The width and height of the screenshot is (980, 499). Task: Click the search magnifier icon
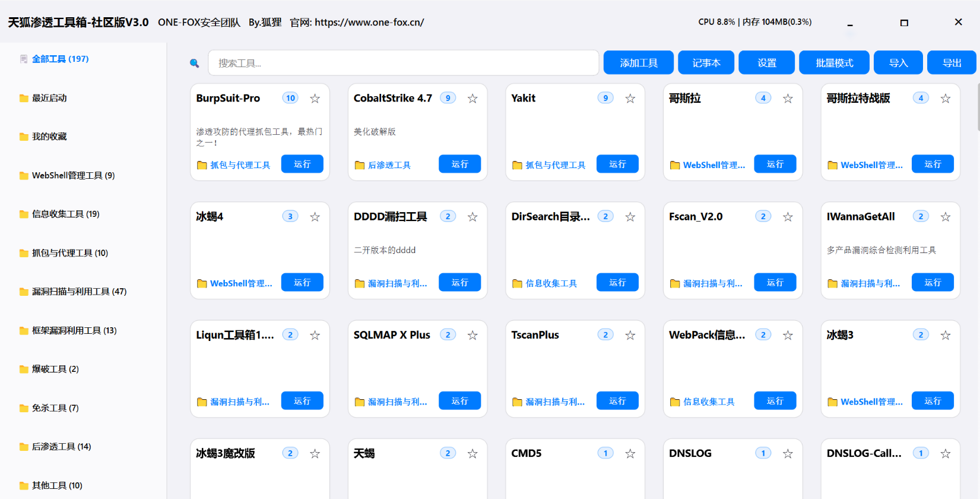(x=194, y=63)
